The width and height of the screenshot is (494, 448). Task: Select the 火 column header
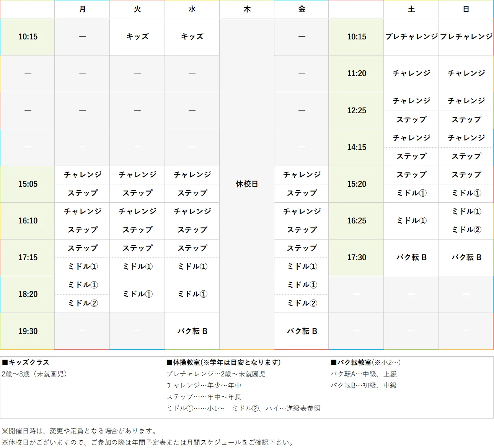point(137,9)
